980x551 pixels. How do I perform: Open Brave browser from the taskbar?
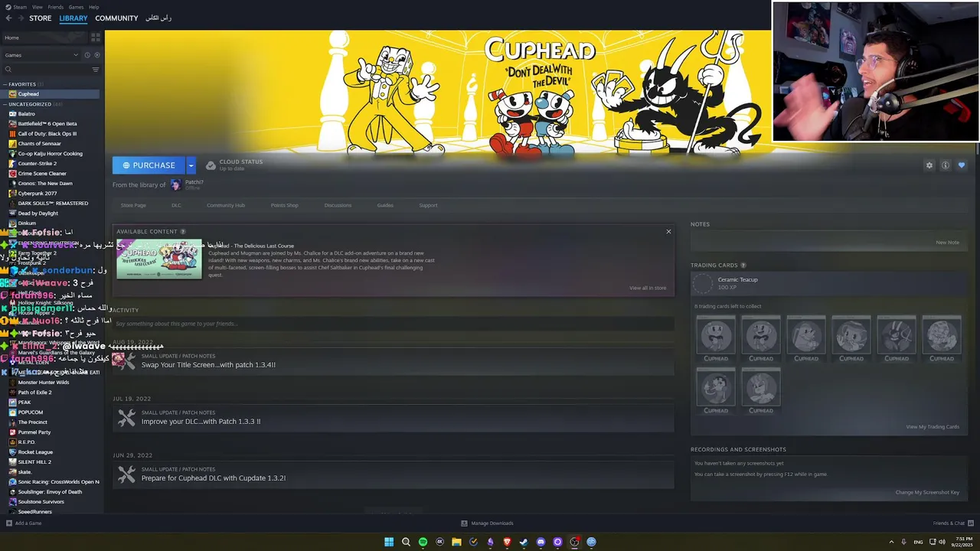(507, 542)
